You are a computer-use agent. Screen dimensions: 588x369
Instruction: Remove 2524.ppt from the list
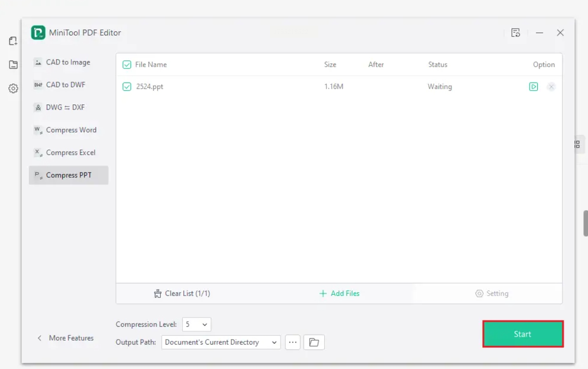click(551, 87)
